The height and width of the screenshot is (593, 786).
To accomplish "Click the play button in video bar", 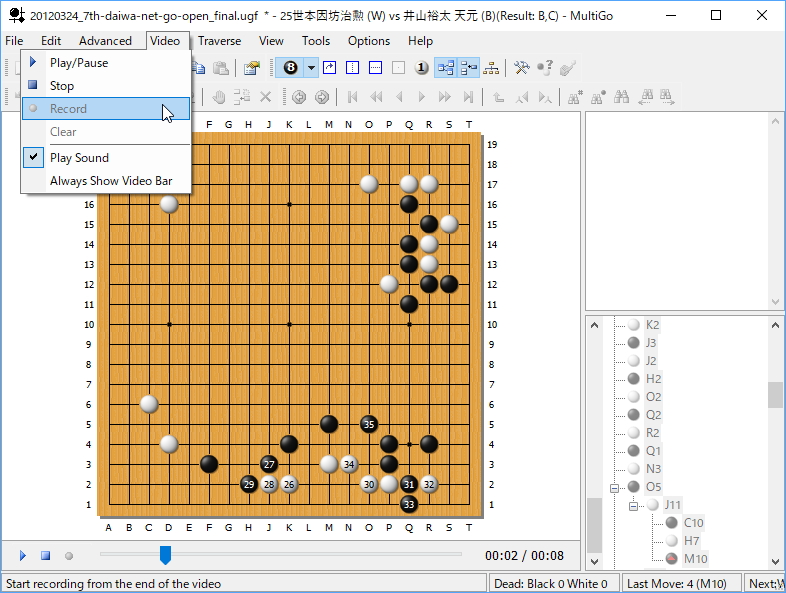I will [x=23, y=555].
